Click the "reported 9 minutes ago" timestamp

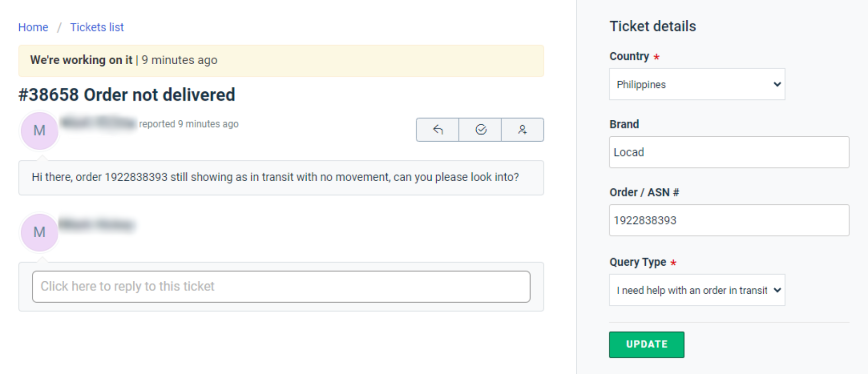point(189,124)
